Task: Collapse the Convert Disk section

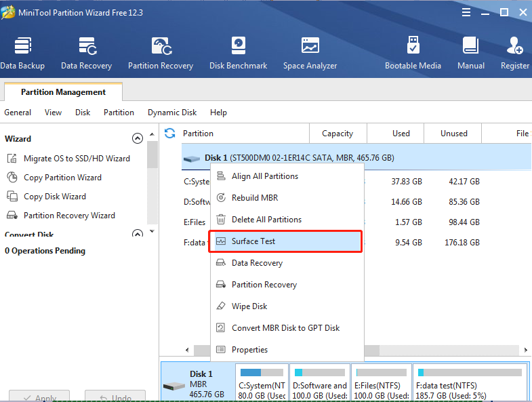Action: click(x=138, y=234)
